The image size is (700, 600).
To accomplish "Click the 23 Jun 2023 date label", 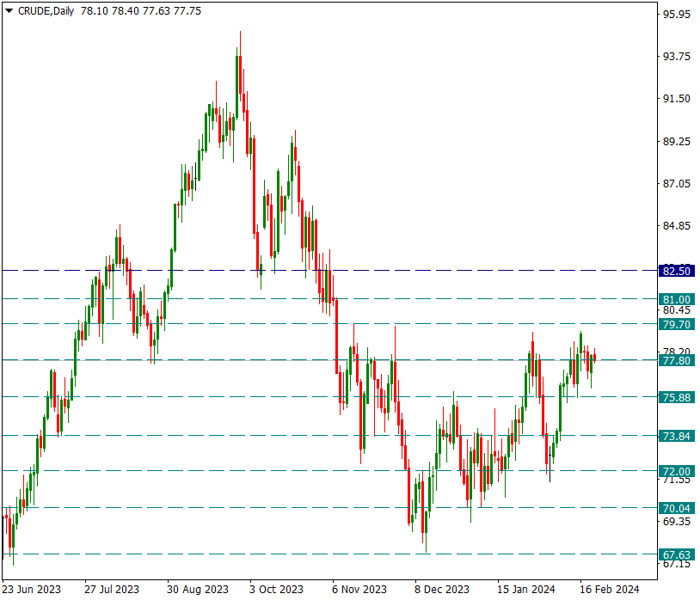I will 31,590.
